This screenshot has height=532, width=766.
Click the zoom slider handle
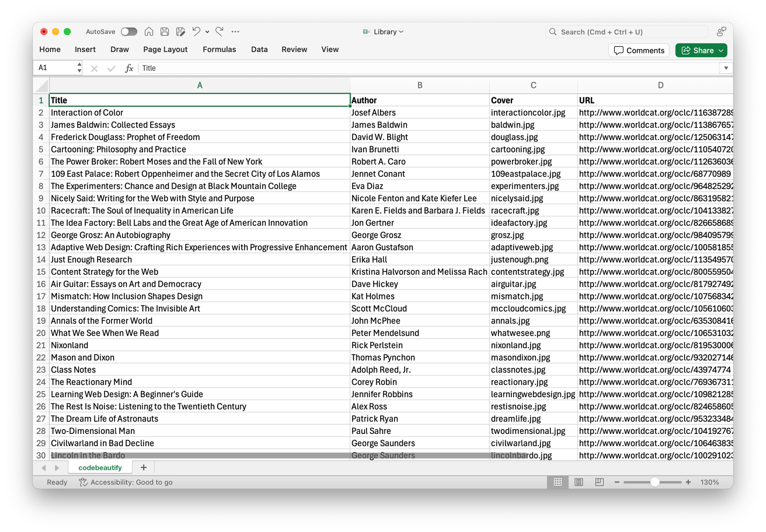(x=655, y=482)
